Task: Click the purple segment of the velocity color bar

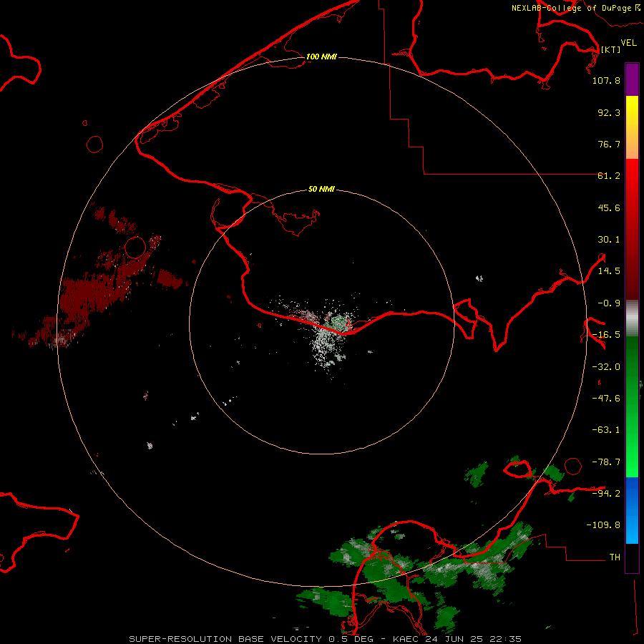Action: 632,80
